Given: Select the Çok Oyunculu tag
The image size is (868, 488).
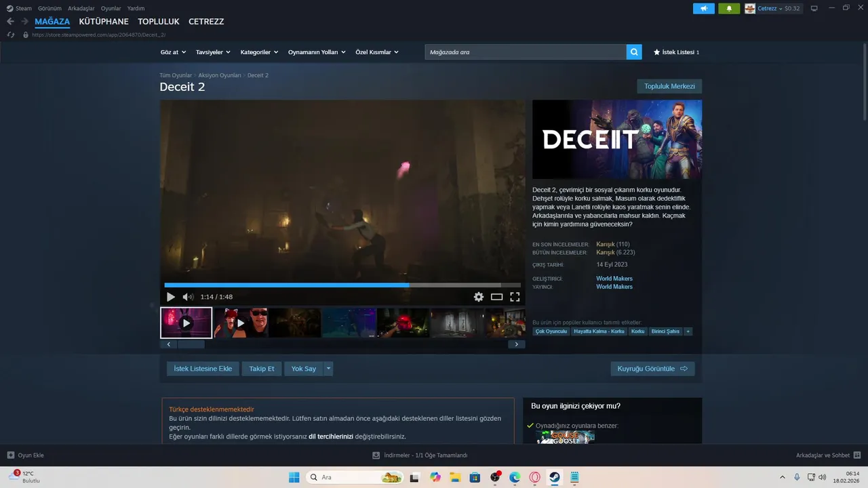Looking at the screenshot, I should [551, 331].
